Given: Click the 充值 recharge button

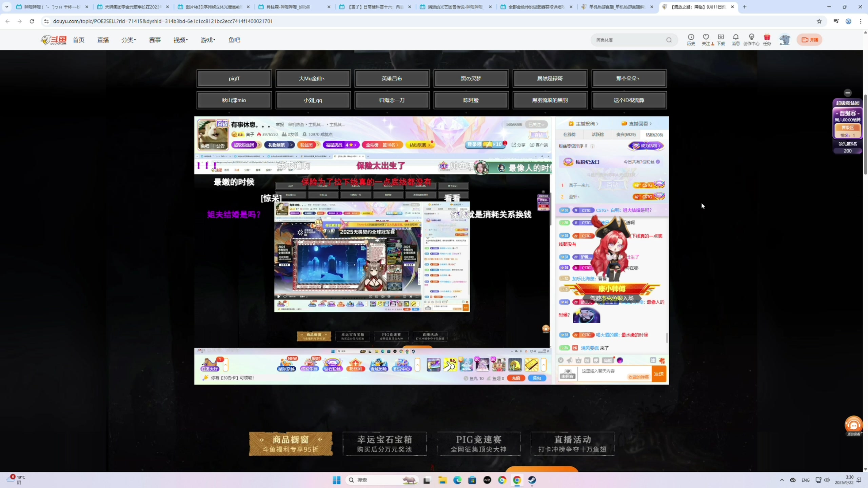Looking at the screenshot, I should (x=516, y=378).
